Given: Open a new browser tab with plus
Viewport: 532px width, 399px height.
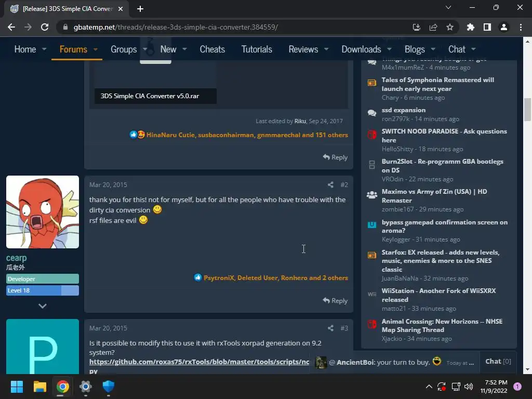Looking at the screenshot, I should coord(140,9).
